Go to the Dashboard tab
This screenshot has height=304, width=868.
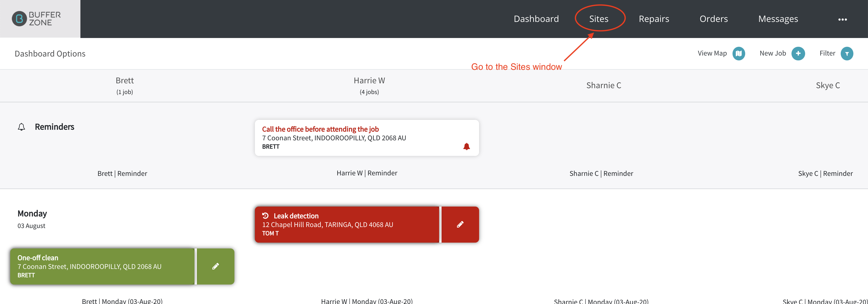point(536,19)
